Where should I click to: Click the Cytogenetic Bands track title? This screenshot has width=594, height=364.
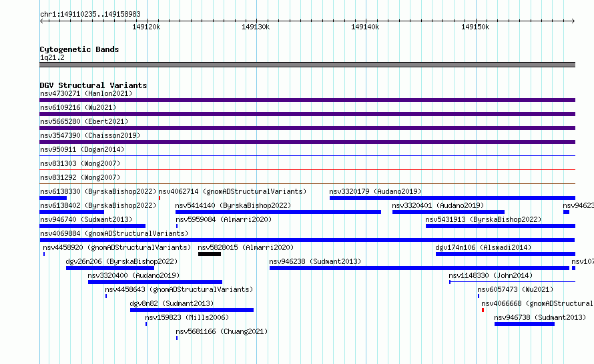coord(79,49)
